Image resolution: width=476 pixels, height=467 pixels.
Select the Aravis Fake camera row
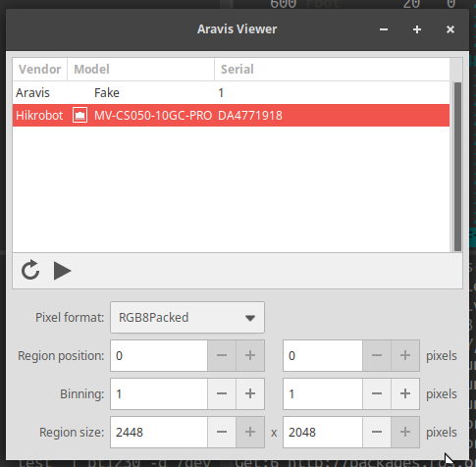click(231, 93)
